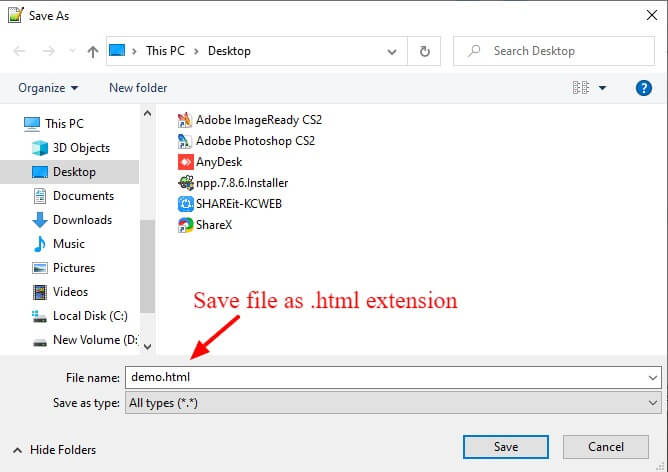Viewport: 668px width, 472px height.
Task: Refresh the Desktop folder listing
Action: coord(424,51)
